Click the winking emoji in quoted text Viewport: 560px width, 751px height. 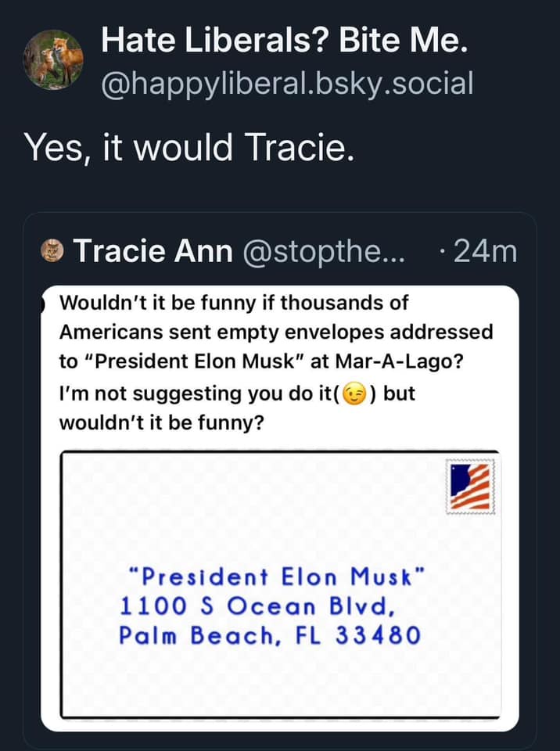[355, 394]
